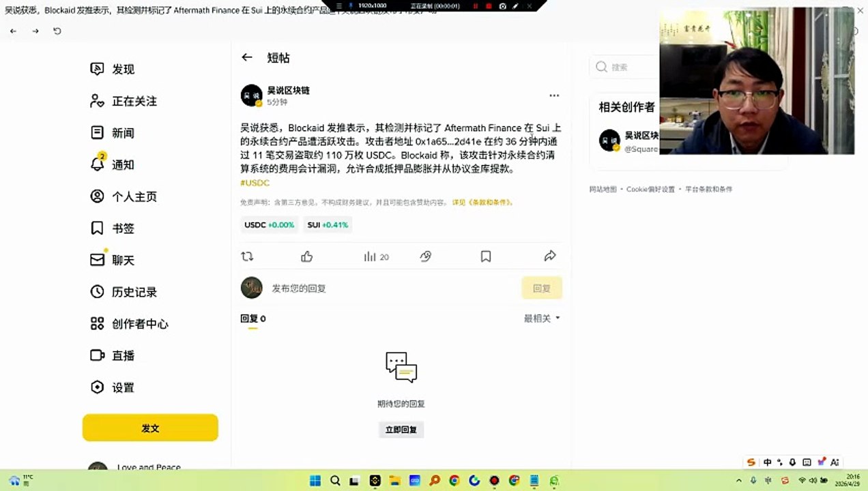The height and width of the screenshot is (491, 868).
Task: Open the 平台条款和条件 footer link
Action: coord(708,189)
